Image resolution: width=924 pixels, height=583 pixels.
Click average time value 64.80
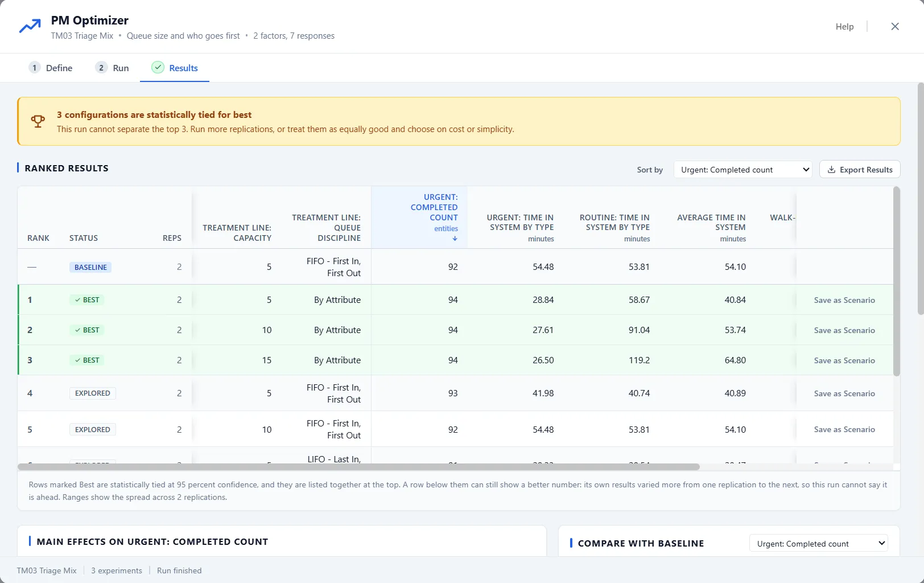(x=735, y=360)
